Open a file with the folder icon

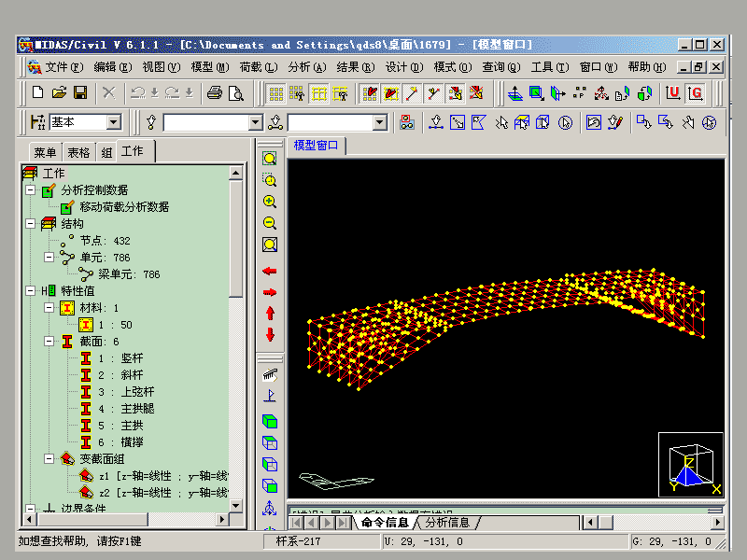59,92
